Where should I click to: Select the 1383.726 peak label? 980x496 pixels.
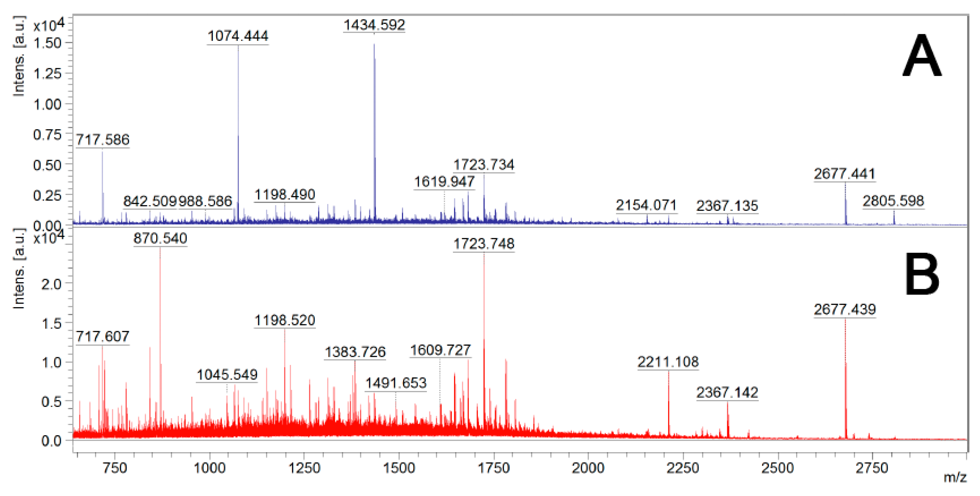[355, 352]
